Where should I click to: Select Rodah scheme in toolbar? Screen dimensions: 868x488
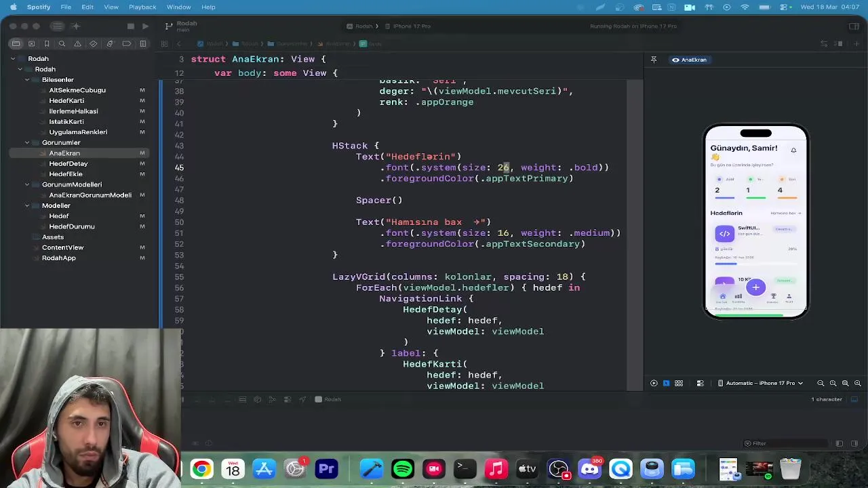[360, 26]
